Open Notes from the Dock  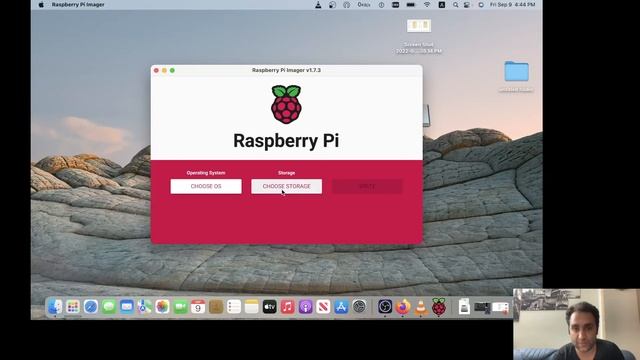[x=252, y=307]
